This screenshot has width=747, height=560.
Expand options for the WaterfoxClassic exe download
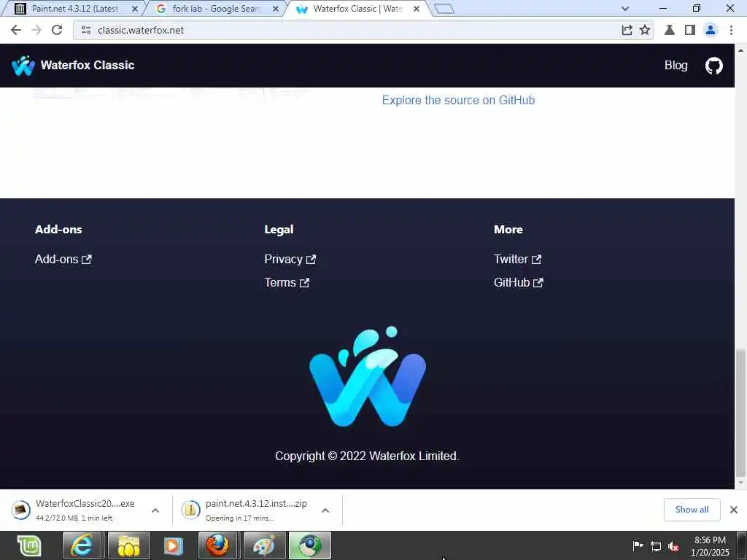click(x=155, y=510)
